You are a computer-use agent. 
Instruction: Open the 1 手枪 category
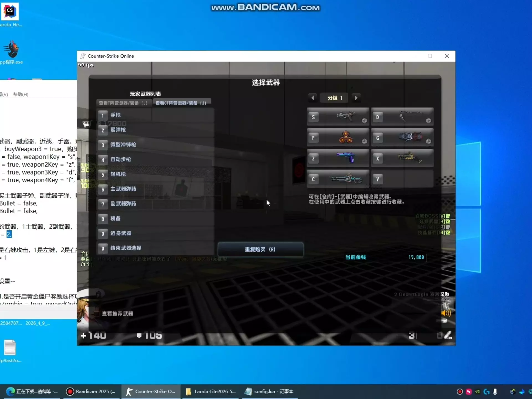pos(156,115)
